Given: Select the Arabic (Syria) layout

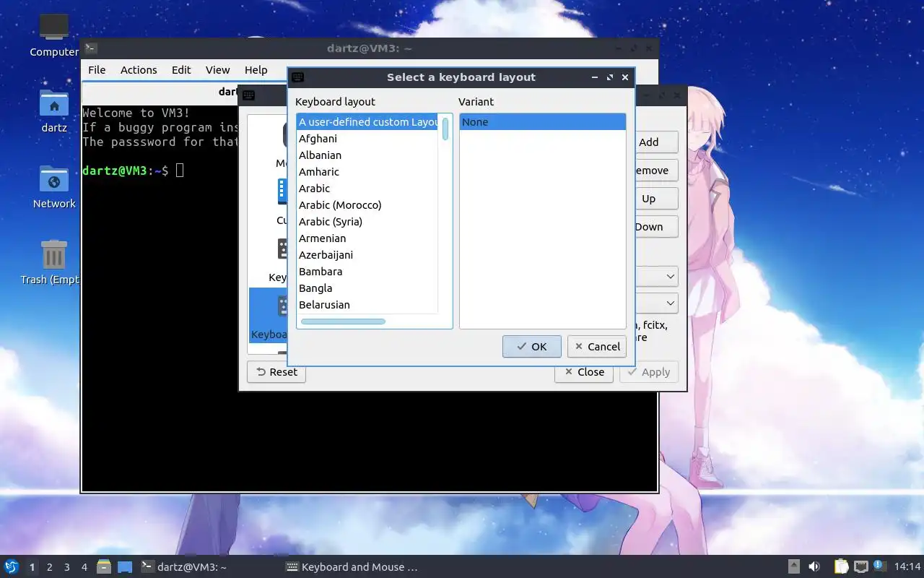Looking at the screenshot, I should [367, 222].
